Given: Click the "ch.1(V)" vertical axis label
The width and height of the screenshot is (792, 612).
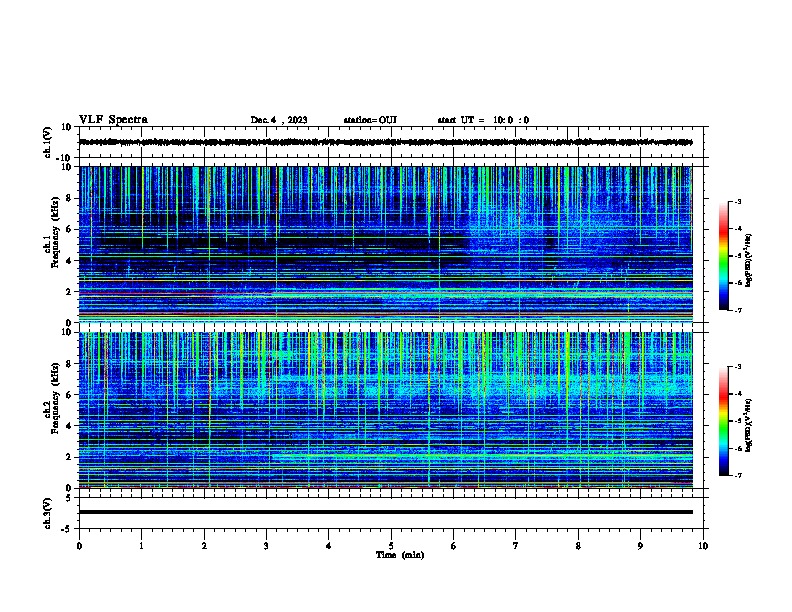Looking at the screenshot, I should coord(48,142).
